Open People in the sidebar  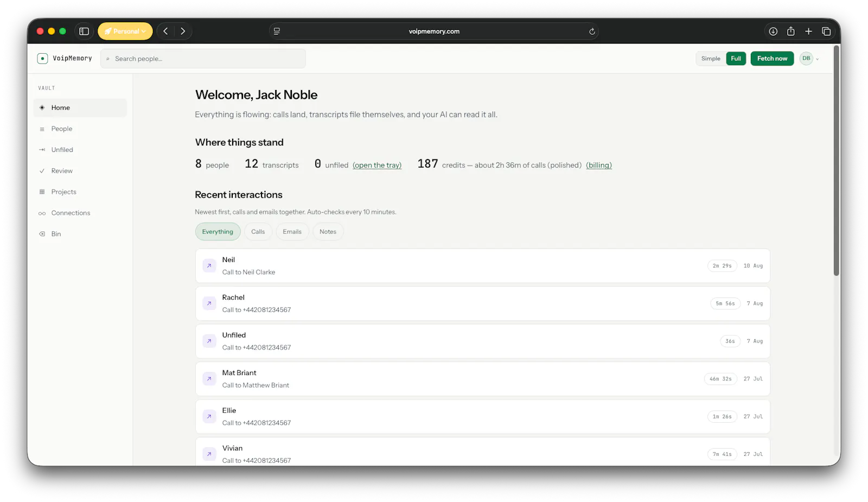tap(80, 129)
